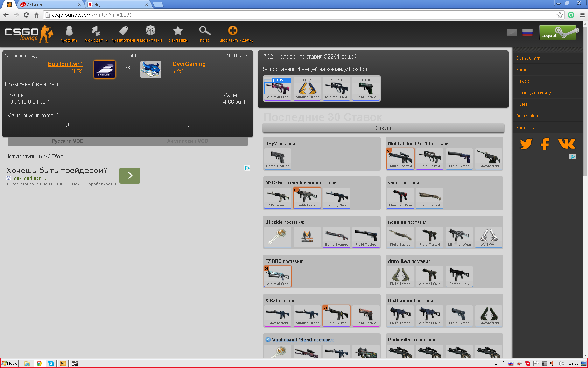Bookmark this page with star icon

pyautogui.click(x=560, y=15)
